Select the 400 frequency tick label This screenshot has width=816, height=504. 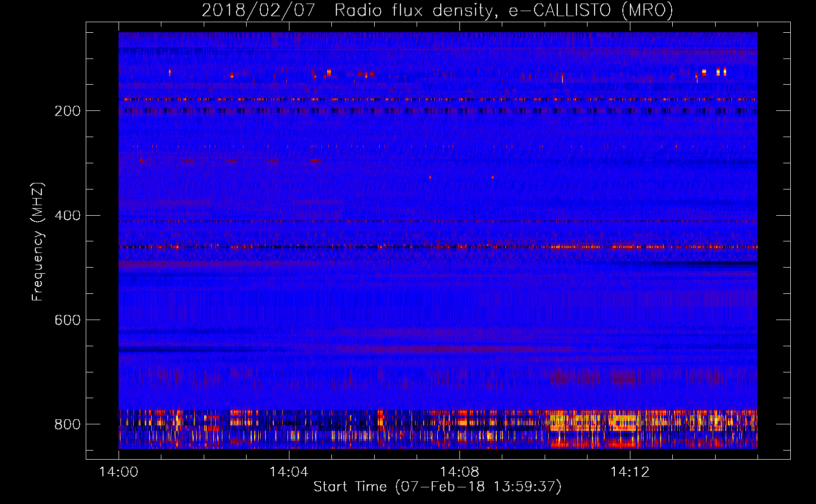coord(68,216)
